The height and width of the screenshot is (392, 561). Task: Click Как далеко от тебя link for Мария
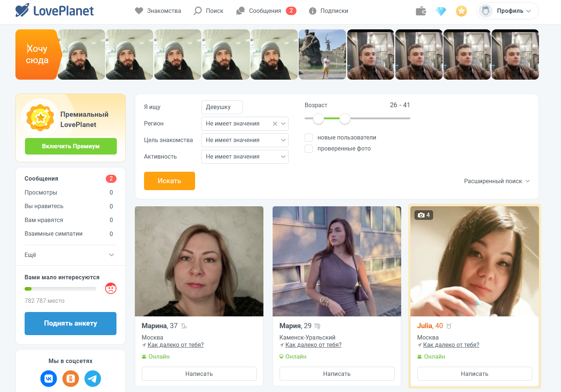coord(313,345)
